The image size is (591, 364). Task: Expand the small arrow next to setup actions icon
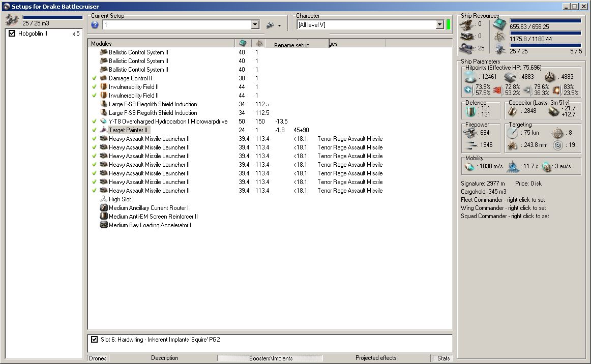pyautogui.click(x=279, y=25)
